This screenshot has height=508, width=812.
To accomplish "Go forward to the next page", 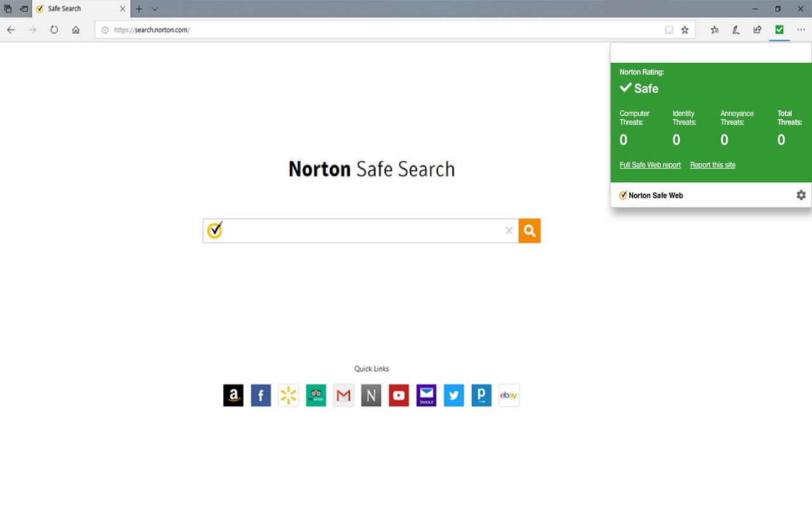I will tap(32, 30).
